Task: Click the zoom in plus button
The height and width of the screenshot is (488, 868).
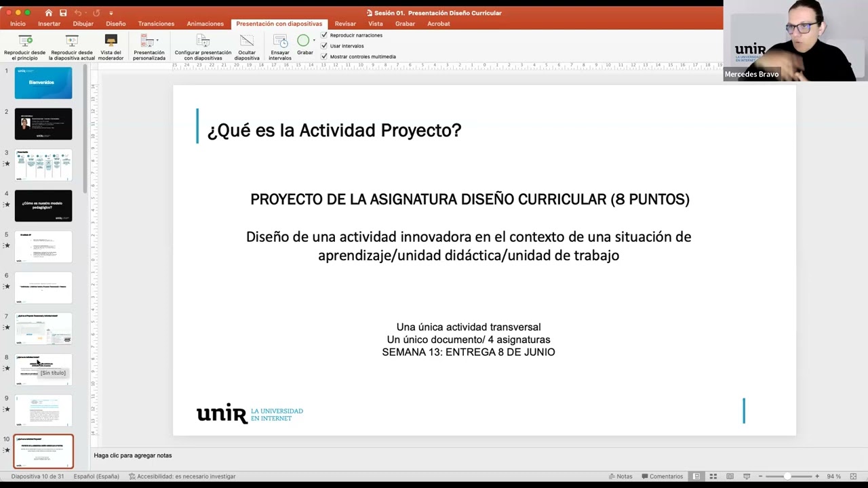Action: click(817, 476)
